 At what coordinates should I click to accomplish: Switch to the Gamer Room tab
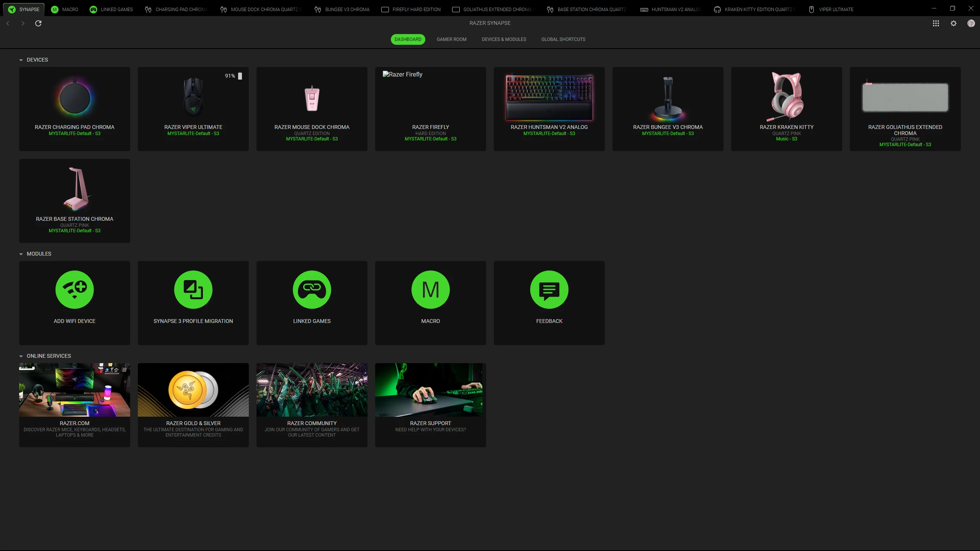click(451, 39)
